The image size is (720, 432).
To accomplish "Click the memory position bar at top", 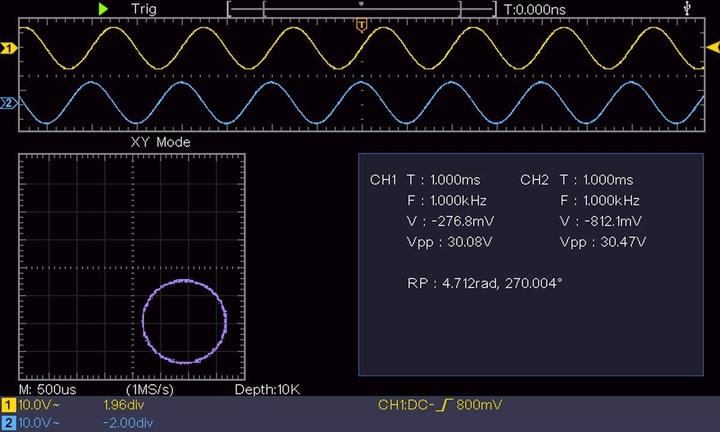I will pos(361,9).
